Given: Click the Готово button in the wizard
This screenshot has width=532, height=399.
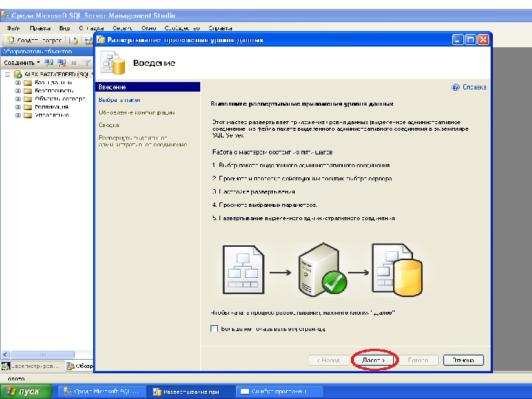Looking at the screenshot, I should pos(418,360).
